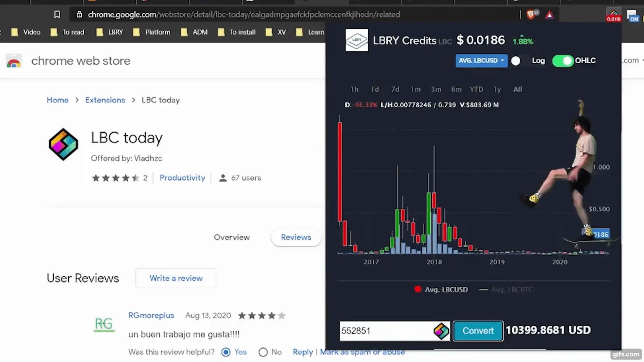This screenshot has width=644, height=362.
Task: Click the LBC icon in the convert field
Action: [x=441, y=331]
